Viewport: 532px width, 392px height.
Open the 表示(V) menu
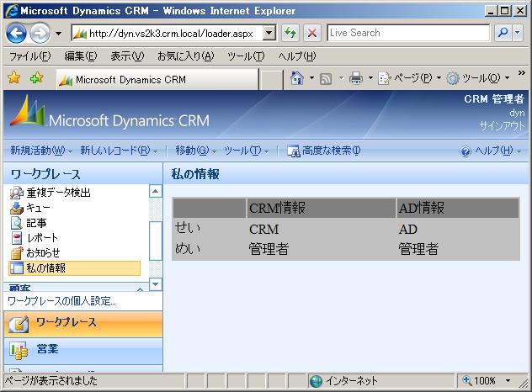[127, 56]
